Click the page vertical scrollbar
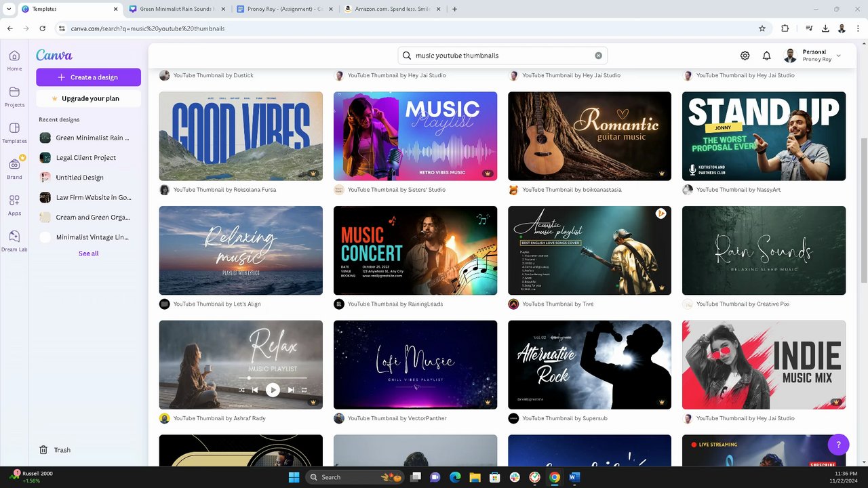 863,210
